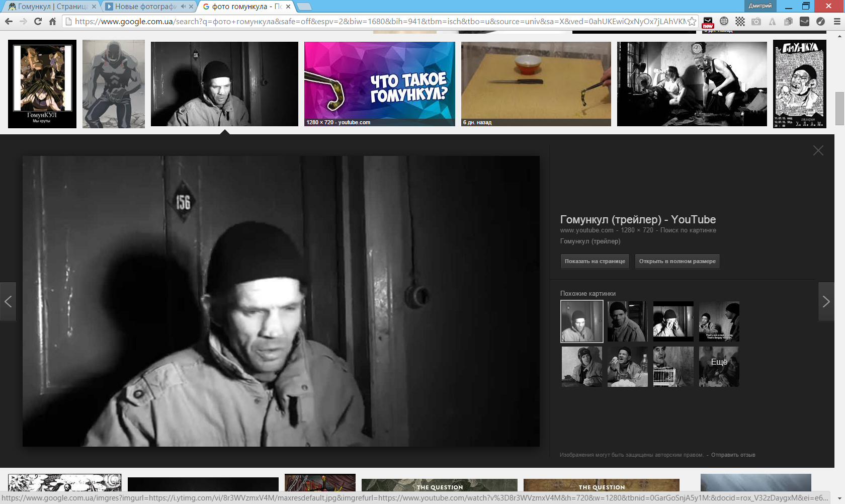Viewport: 845px width, 504px height.
Task: Open the similar image with hands on face
Action: click(x=673, y=321)
